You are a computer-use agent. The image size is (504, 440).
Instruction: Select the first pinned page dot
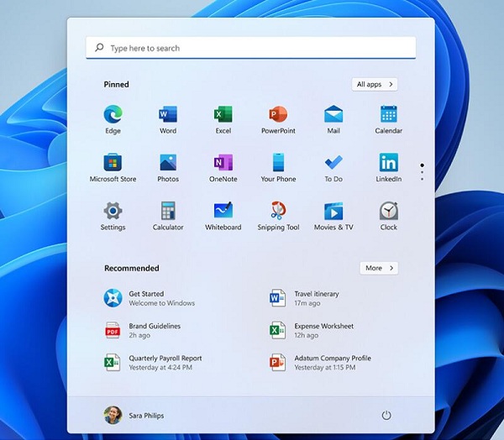[x=422, y=165]
